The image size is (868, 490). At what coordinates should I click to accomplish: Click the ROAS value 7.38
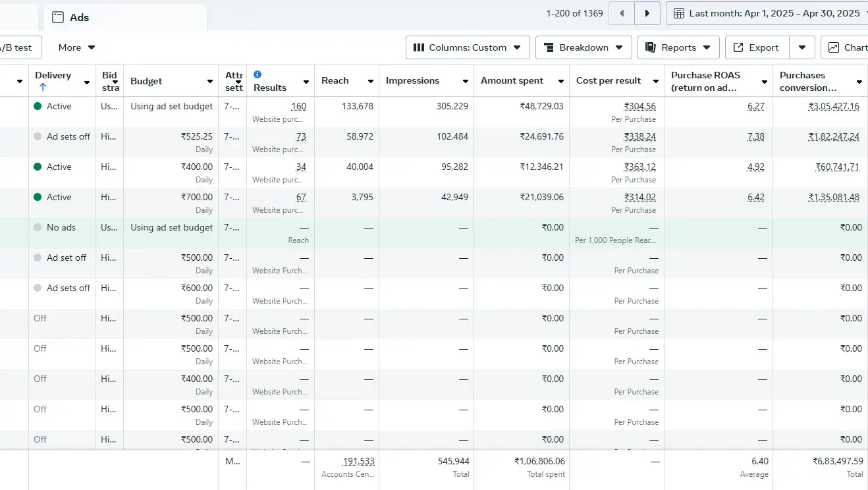tap(756, 136)
